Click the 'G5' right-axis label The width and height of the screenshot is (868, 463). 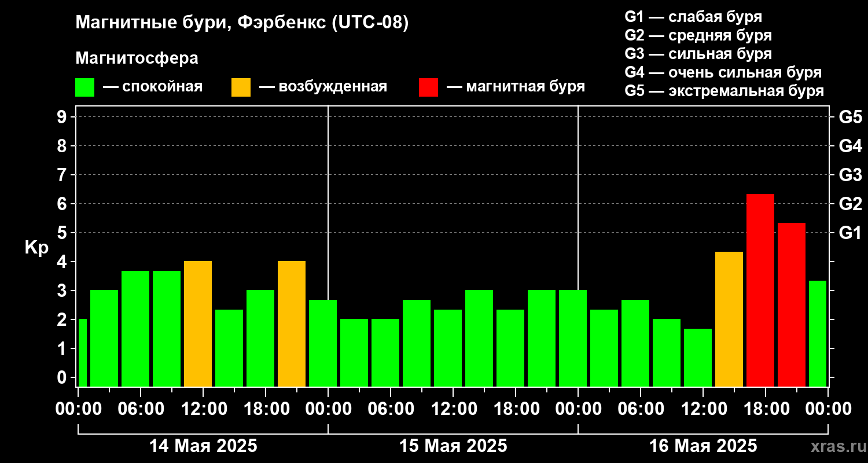(851, 117)
